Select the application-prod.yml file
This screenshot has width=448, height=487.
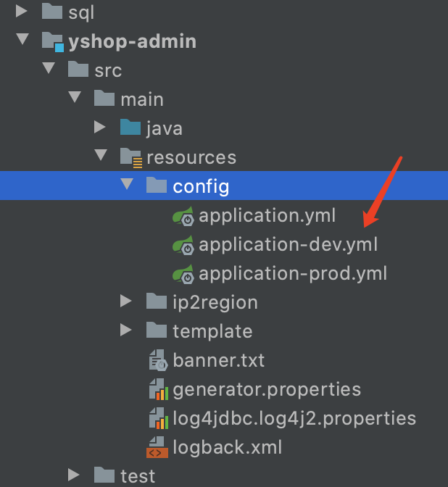(293, 274)
